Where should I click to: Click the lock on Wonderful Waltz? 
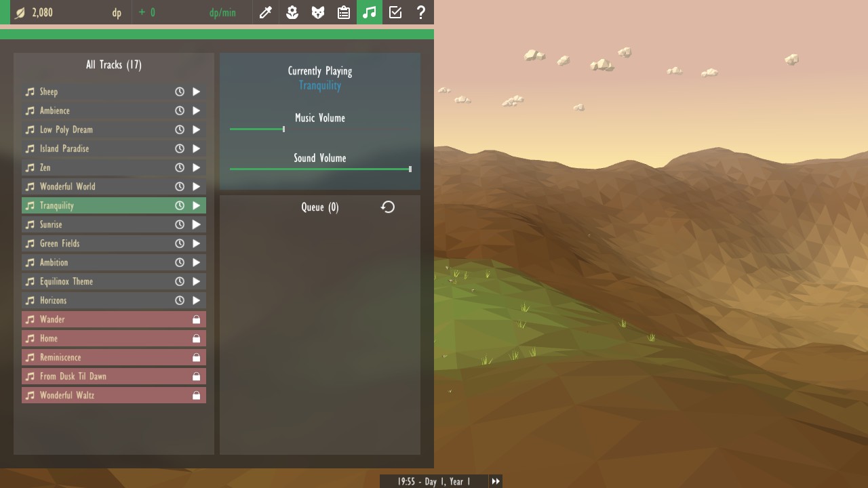[x=196, y=395]
